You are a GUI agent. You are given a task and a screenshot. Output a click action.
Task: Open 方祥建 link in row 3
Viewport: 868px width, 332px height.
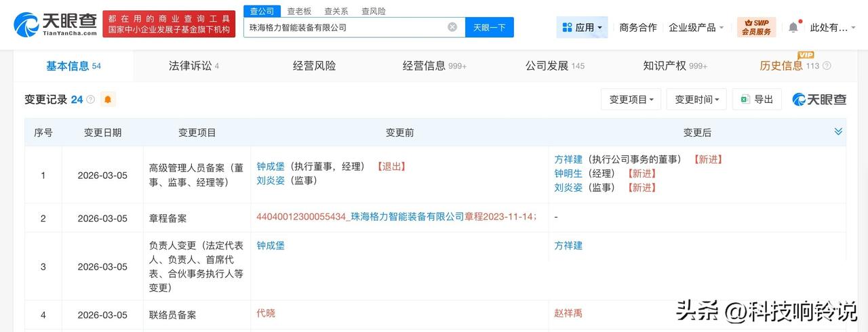pyautogui.click(x=568, y=245)
